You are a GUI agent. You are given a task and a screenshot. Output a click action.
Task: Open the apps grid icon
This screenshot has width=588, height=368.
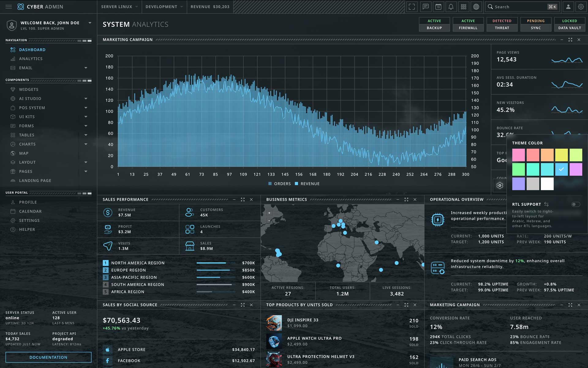(x=464, y=7)
